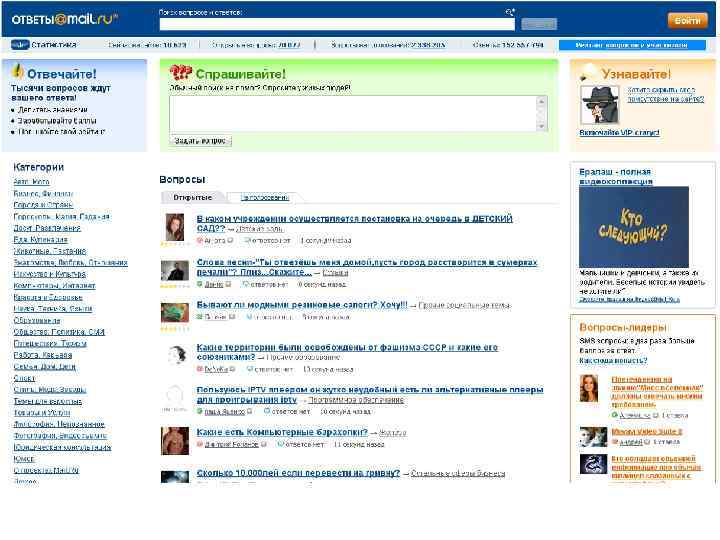
Task: Click the grey search button beside the search field
Action: coord(539,24)
